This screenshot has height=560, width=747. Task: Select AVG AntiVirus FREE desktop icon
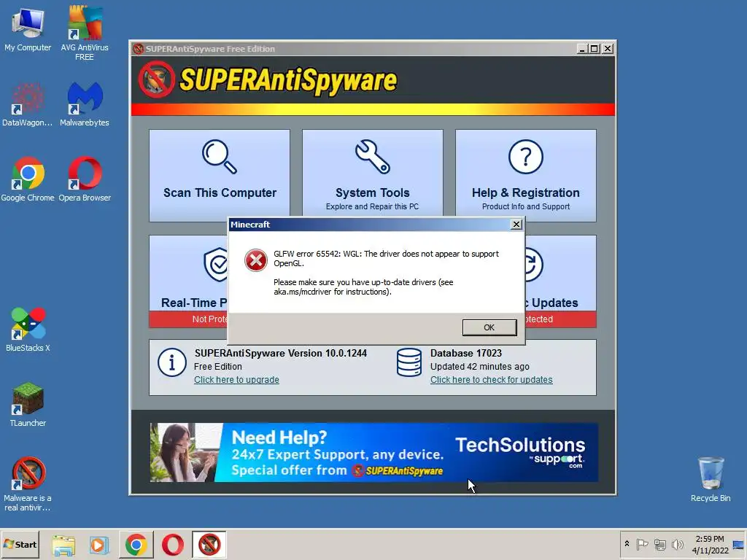click(85, 33)
